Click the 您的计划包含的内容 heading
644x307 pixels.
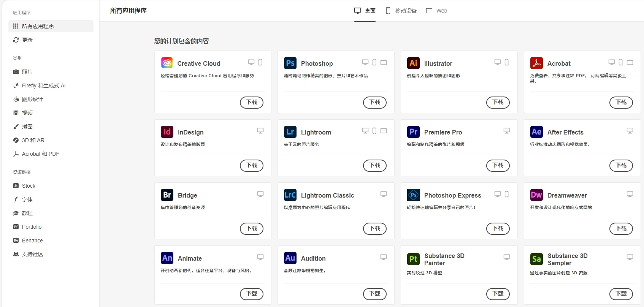[x=182, y=41]
